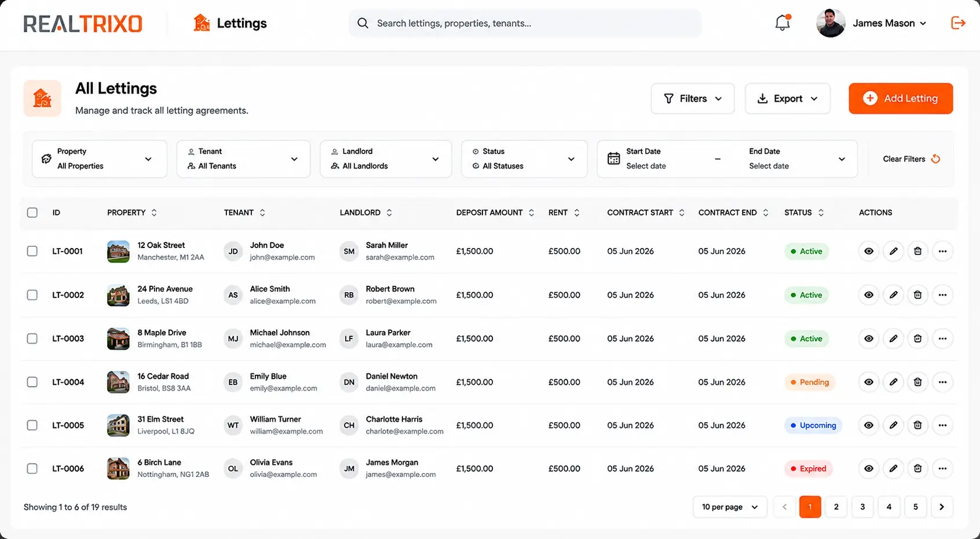View letting LT-0005 with eye icon

coord(869,425)
